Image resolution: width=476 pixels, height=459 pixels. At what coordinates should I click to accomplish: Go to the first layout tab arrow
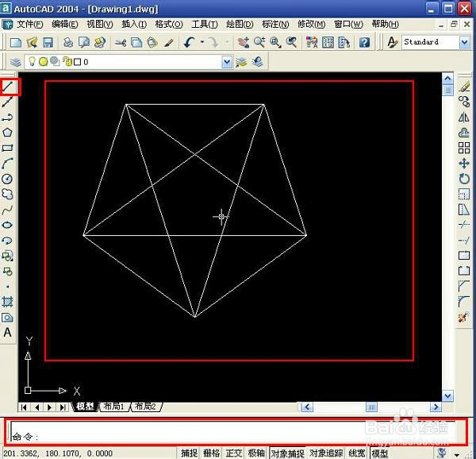(24, 407)
